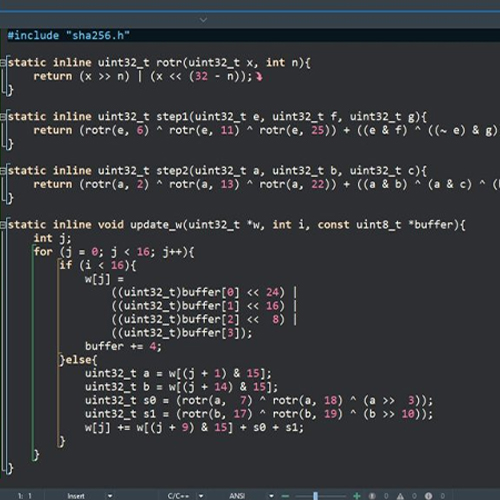
Task: Click the "uint32_t s1" rotr line
Action: pos(259,414)
